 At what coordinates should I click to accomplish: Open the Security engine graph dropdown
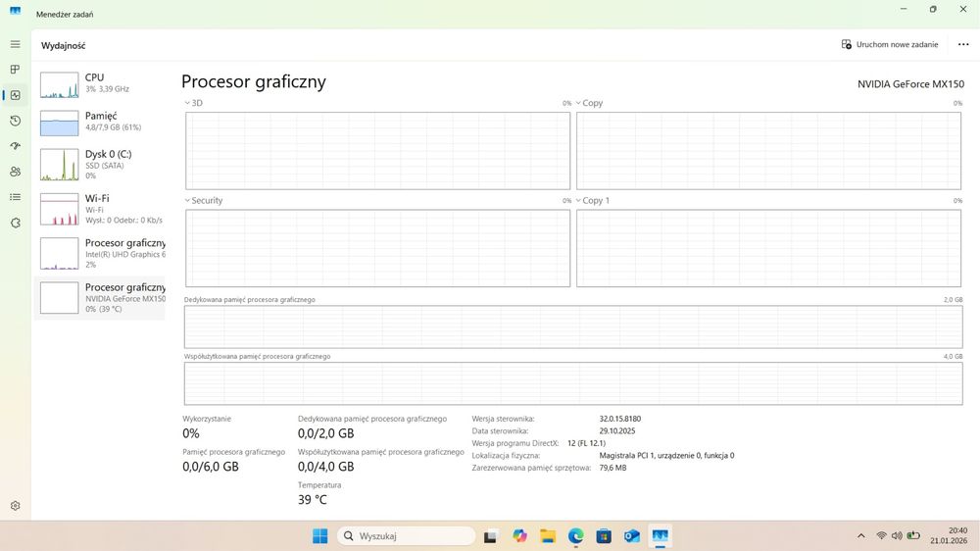point(203,201)
